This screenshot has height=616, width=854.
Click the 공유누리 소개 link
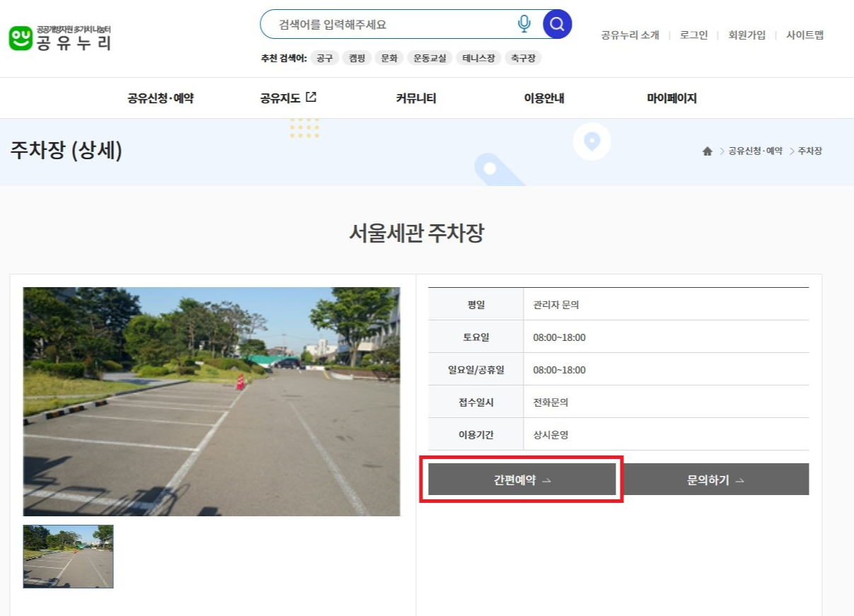[x=630, y=35]
